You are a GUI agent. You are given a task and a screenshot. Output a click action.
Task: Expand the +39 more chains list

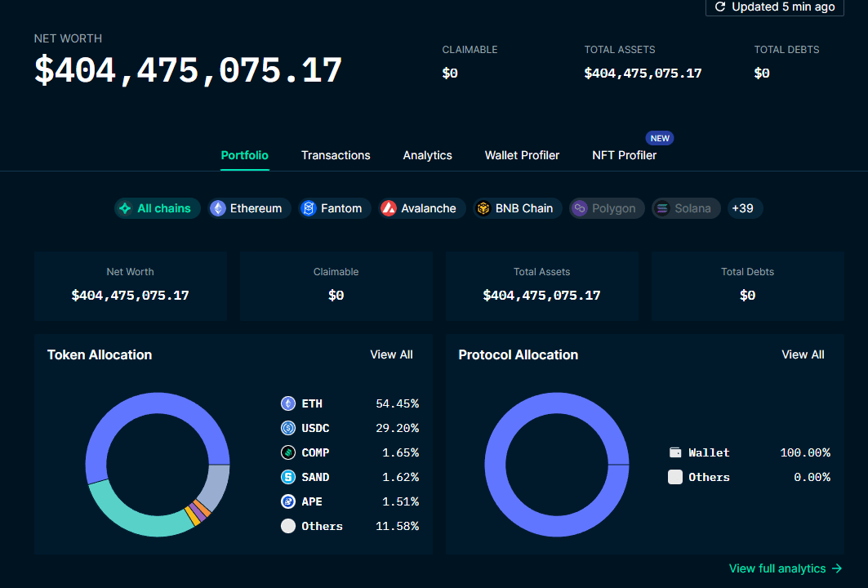[x=745, y=208]
